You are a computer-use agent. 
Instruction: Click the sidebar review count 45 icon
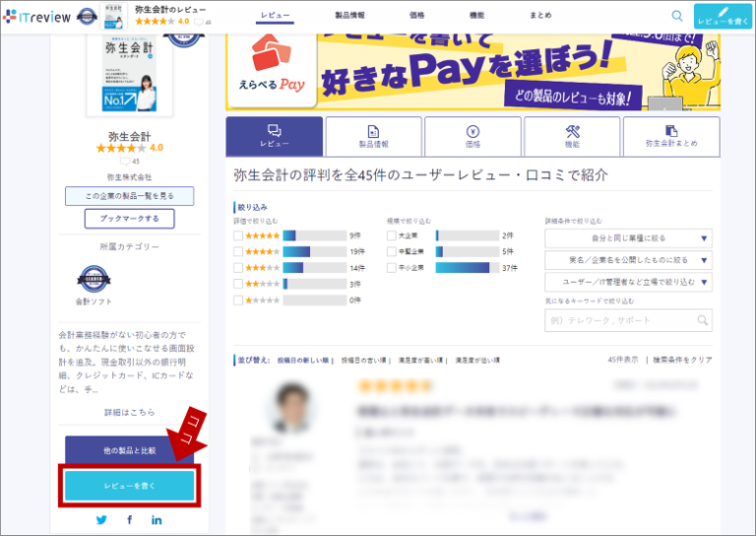pos(125,162)
